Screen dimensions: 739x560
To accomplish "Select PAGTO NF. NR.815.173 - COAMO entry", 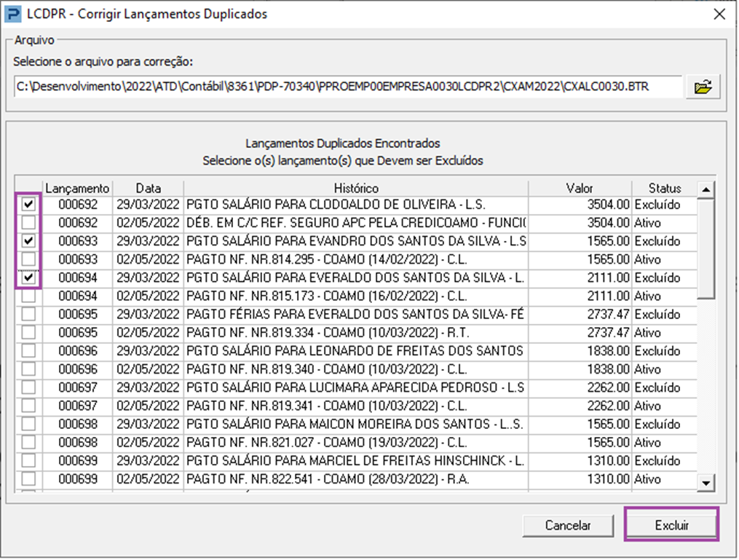I will [x=356, y=296].
